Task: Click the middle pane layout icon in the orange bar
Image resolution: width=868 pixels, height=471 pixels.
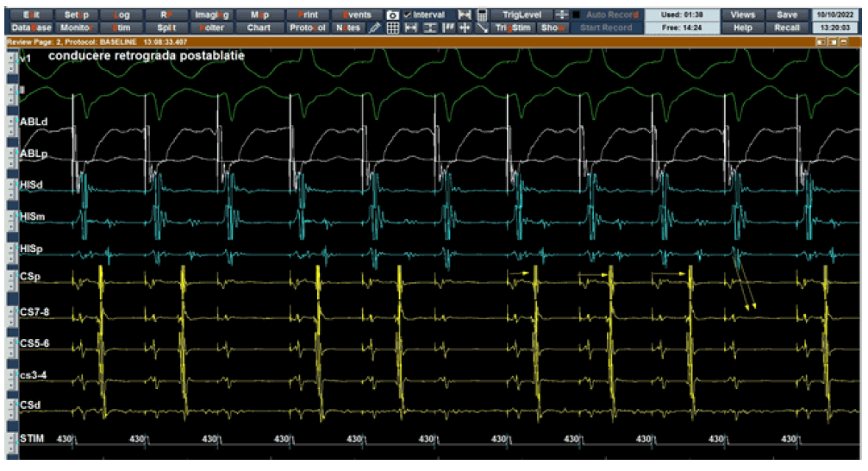Action: click(833, 42)
